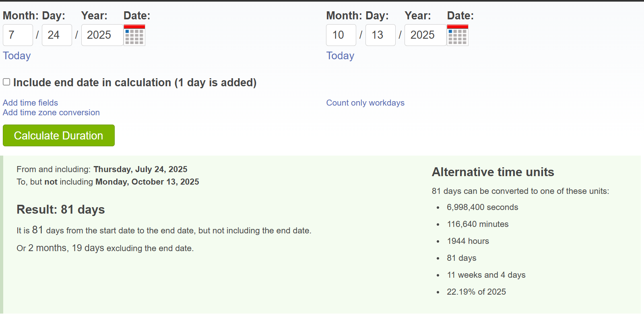644x316 pixels.
Task: Focus the end date year field
Action: click(425, 35)
